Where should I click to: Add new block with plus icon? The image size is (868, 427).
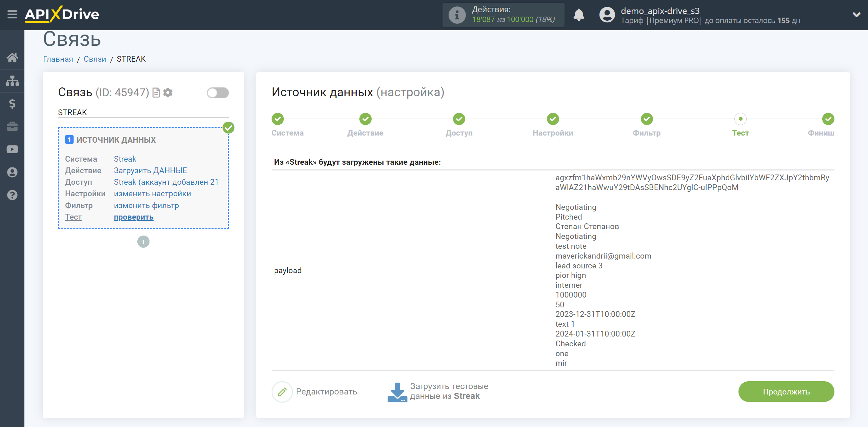[143, 242]
